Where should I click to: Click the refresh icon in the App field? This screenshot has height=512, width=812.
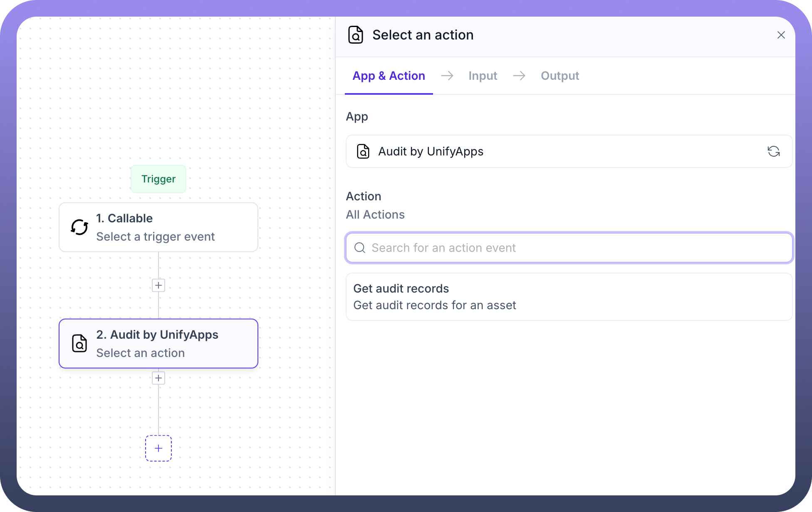(773, 151)
